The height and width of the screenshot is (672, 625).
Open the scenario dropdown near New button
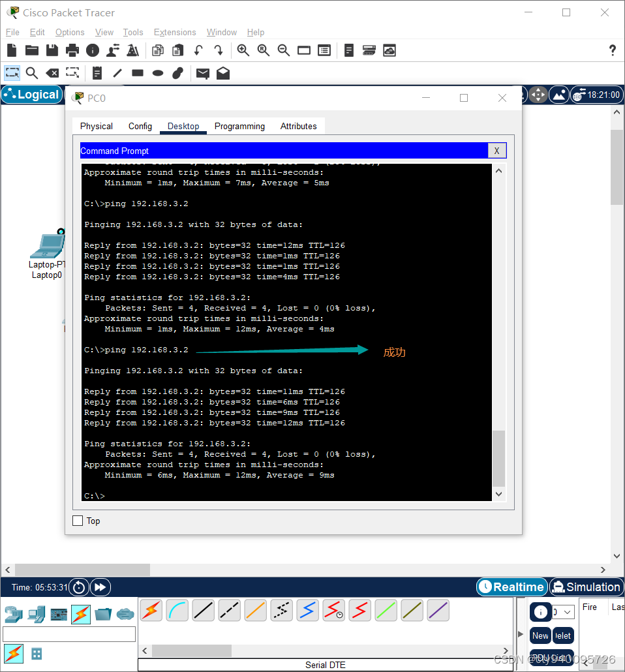point(563,612)
